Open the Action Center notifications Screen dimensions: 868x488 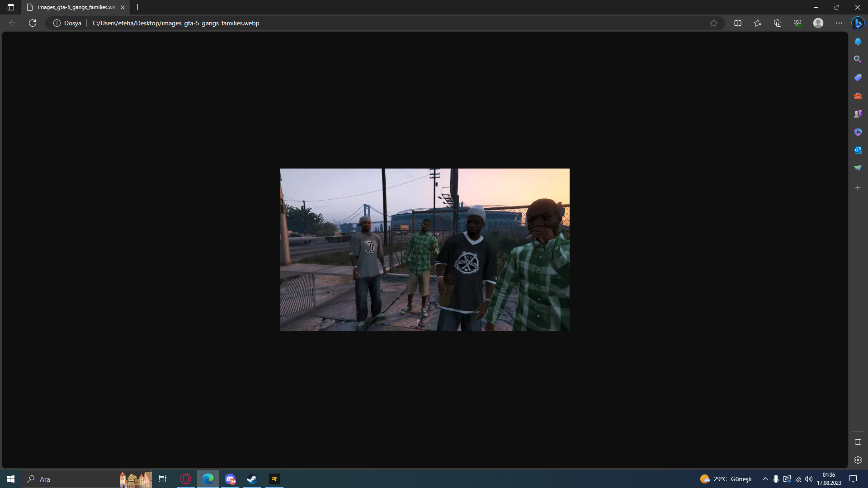click(853, 479)
